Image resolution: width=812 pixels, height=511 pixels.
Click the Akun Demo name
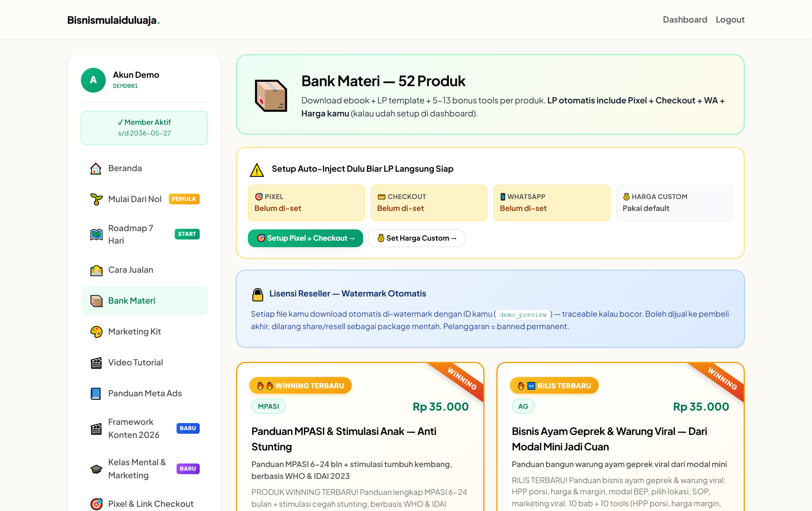click(x=136, y=75)
